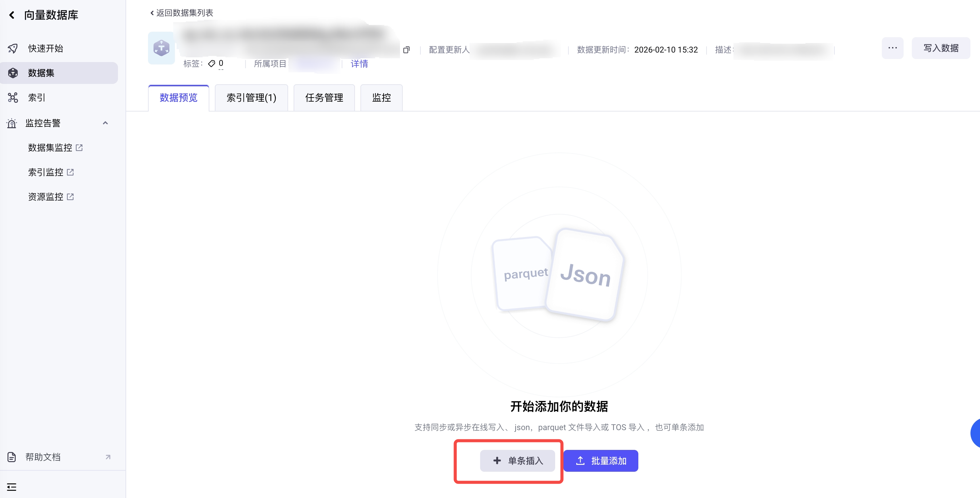Click the tag icon next to 标签
The image size is (980, 498).
tap(211, 63)
